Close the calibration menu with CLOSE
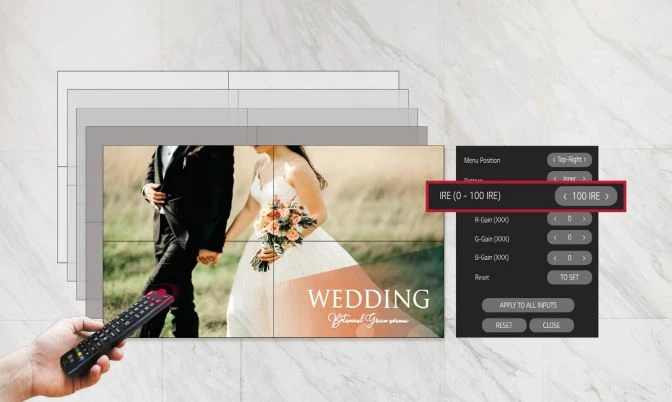The width and height of the screenshot is (672, 402). [551, 325]
